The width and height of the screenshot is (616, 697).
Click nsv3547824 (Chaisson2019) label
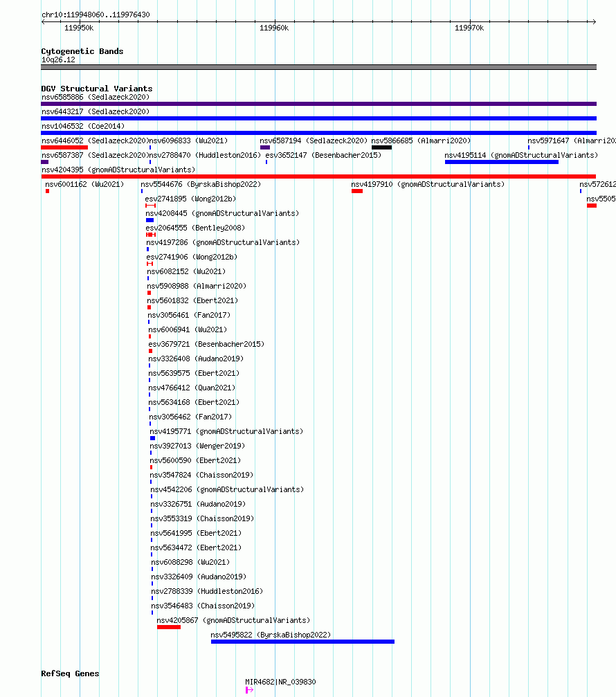(x=202, y=476)
